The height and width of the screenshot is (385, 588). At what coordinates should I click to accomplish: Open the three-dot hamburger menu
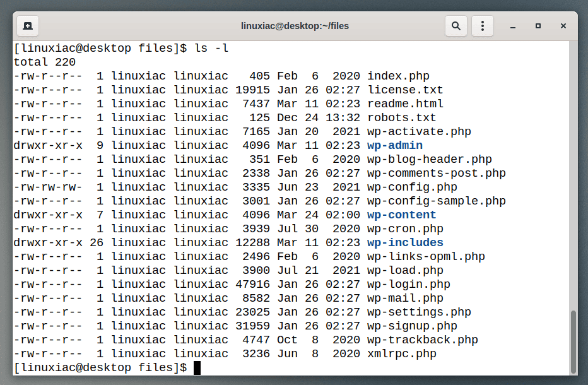click(482, 26)
